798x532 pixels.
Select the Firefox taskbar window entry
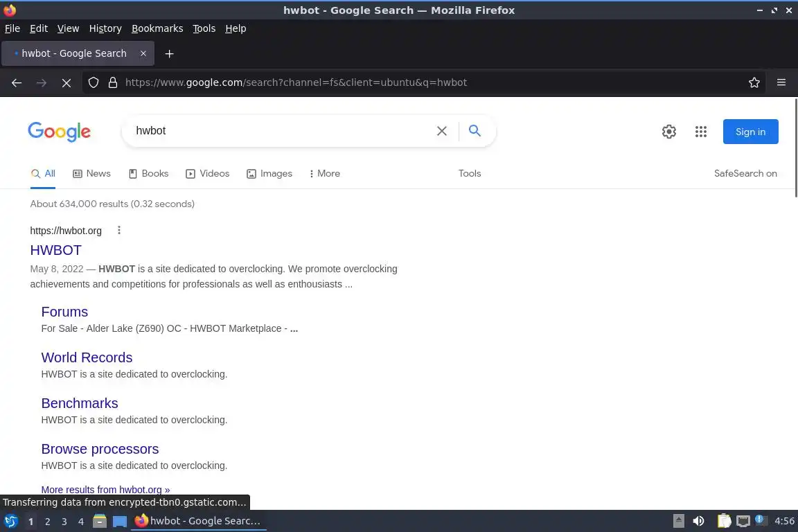[199, 522]
